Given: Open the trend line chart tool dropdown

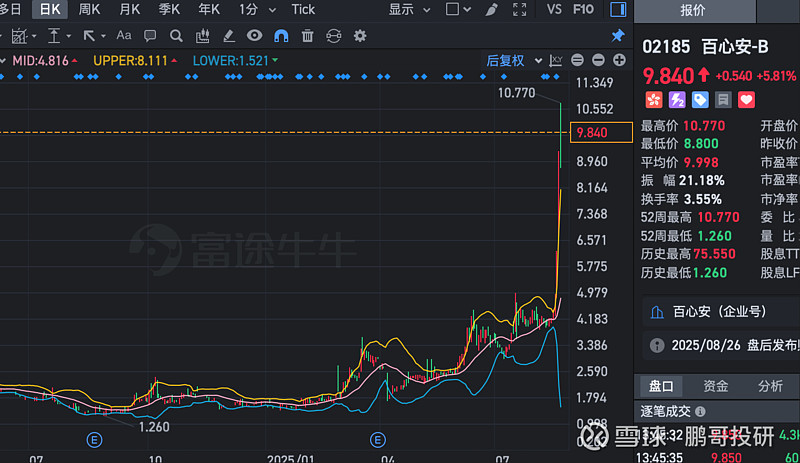Looking at the screenshot, I should click(x=23, y=36).
